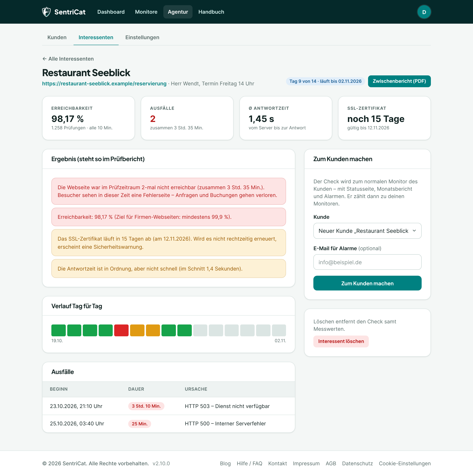Expand the Kunde dropdown
473x476 pixels.
click(367, 231)
